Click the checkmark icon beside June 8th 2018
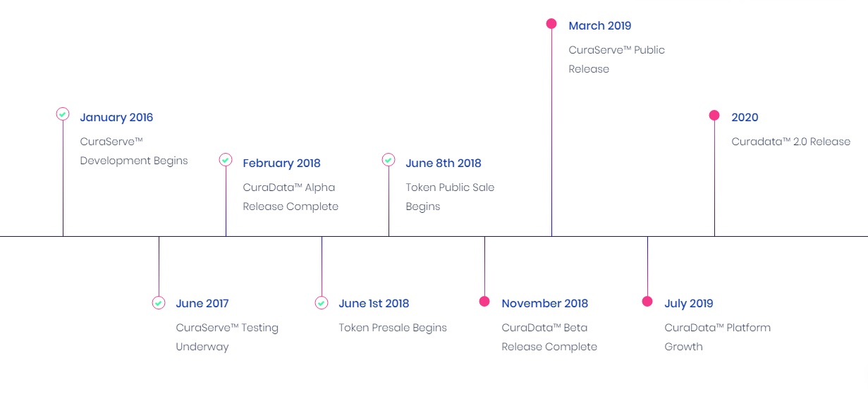Screen dimensions: 868x394 [389, 160]
